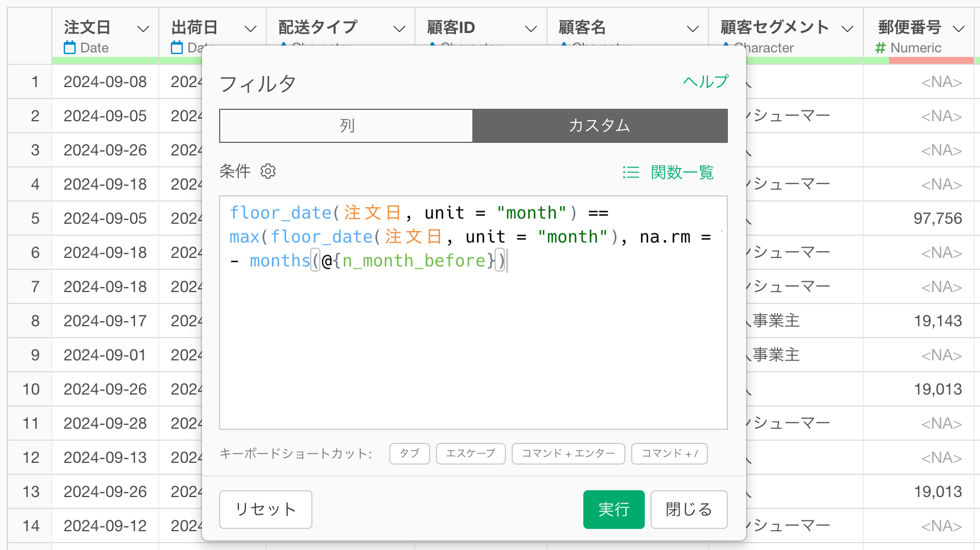Viewport: 980px width, 550px height.
Task: Open the 顧客名 column dropdown menu
Action: point(693,28)
